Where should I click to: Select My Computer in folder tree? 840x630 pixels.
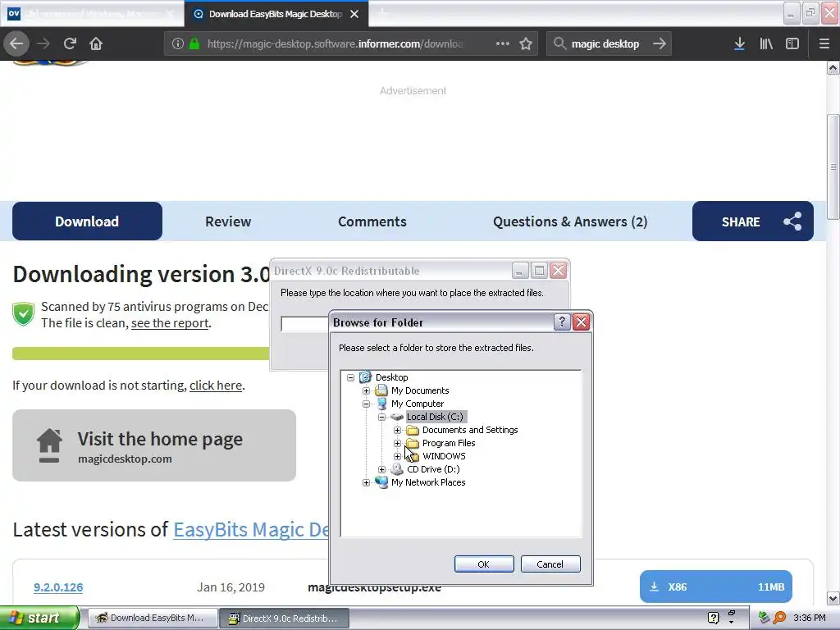coord(418,404)
